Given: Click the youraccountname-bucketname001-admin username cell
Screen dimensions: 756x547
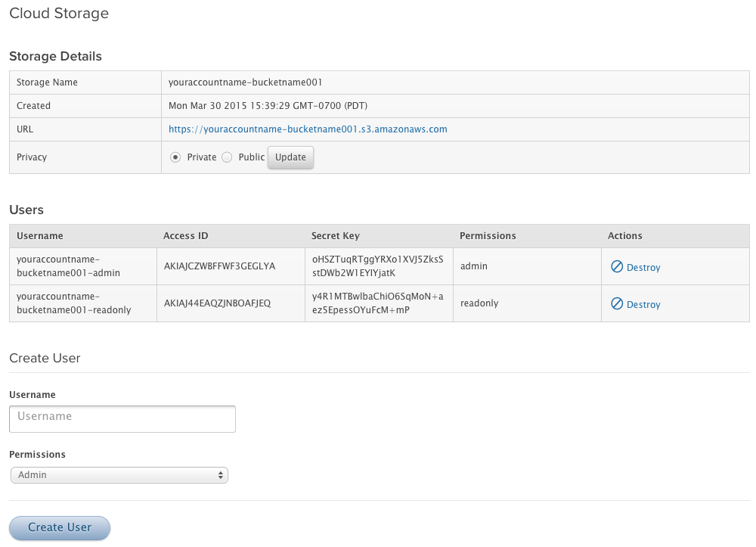Looking at the screenshot, I should [x=68, y=266].
